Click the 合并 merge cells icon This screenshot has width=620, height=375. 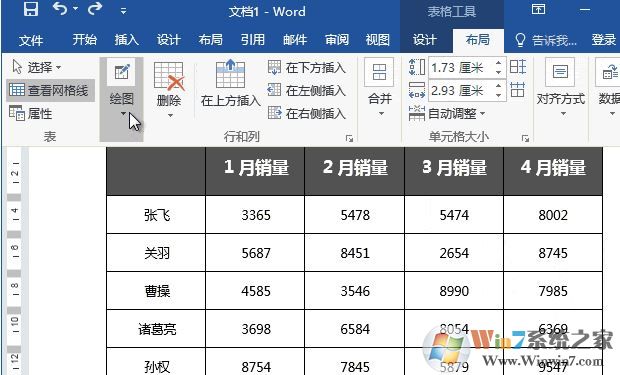(x=379, y=73)
